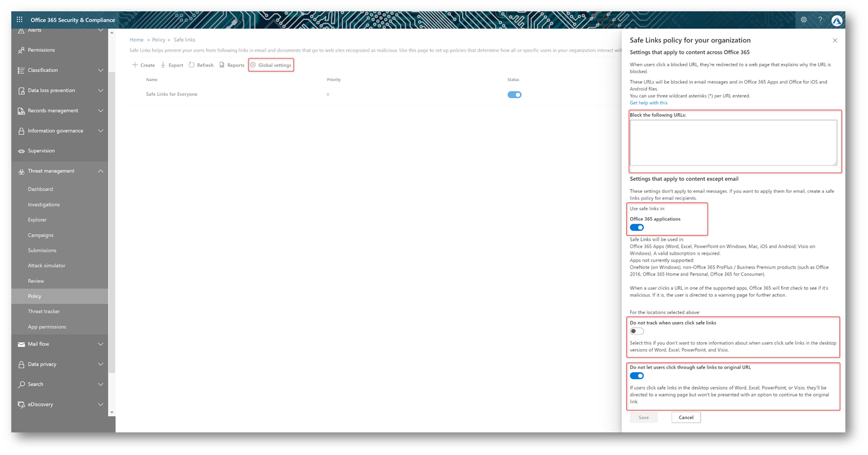Screen dimensions: 868x455
Task: Go to Policy in breadcrumb
Action: coord(159,40)
